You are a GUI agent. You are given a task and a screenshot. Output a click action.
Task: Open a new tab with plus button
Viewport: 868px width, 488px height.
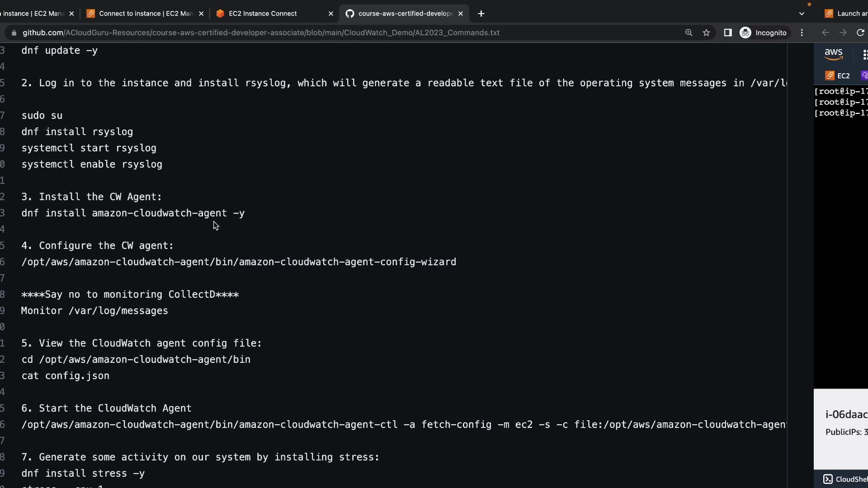click(481, 14)
